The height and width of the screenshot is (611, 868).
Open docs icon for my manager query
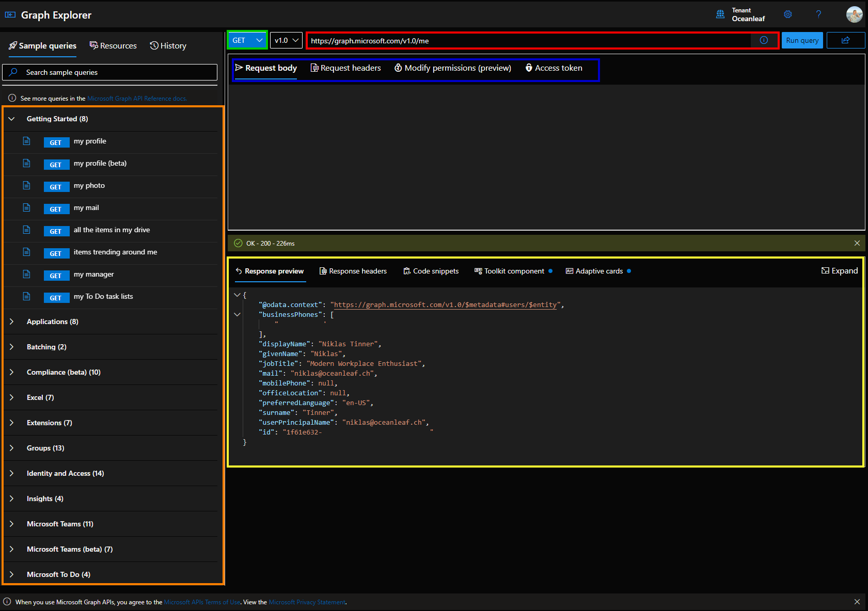click(26, 274)
